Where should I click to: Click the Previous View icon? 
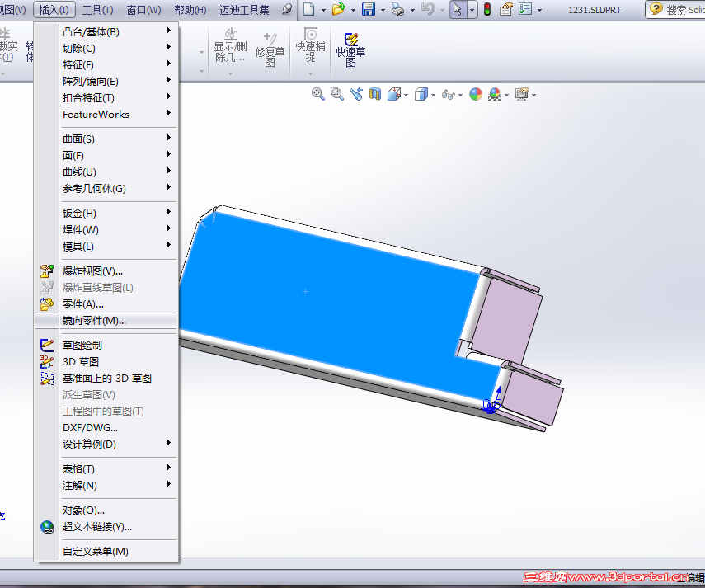tap(356, 94)
